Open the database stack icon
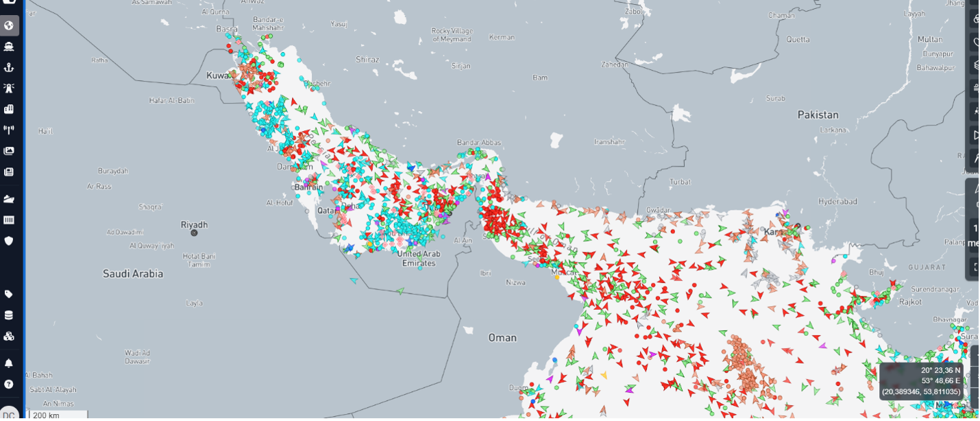 tap(10, 315)
